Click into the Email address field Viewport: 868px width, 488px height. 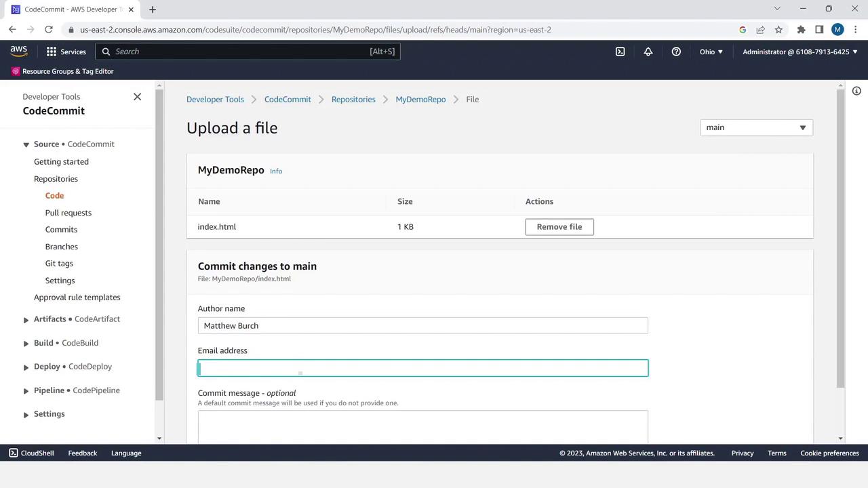click(422, 368)
